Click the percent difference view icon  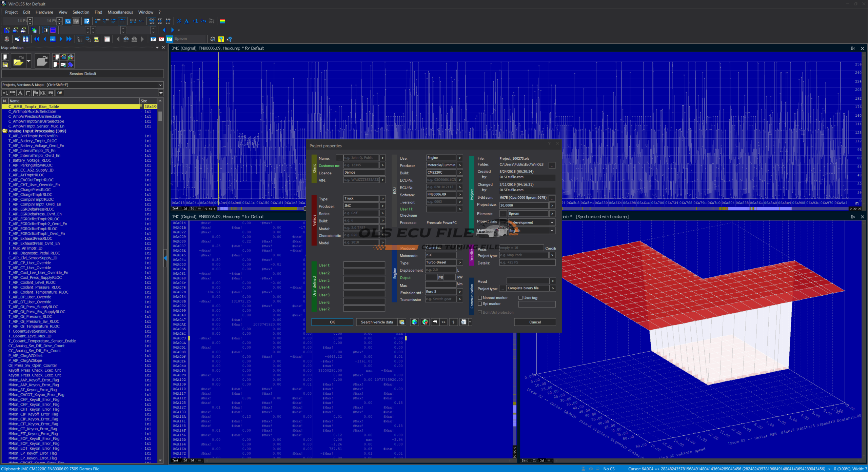pyautogui.click(x=179, y=21)
